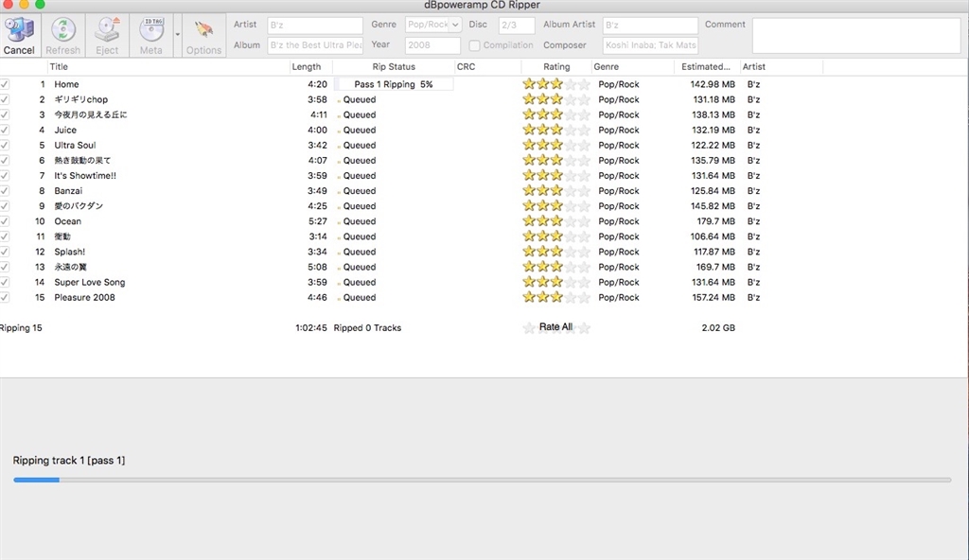Click the Ripped 0 Tracks text
The width and height of the screenshot is (969, 560).
pos(367,328)
